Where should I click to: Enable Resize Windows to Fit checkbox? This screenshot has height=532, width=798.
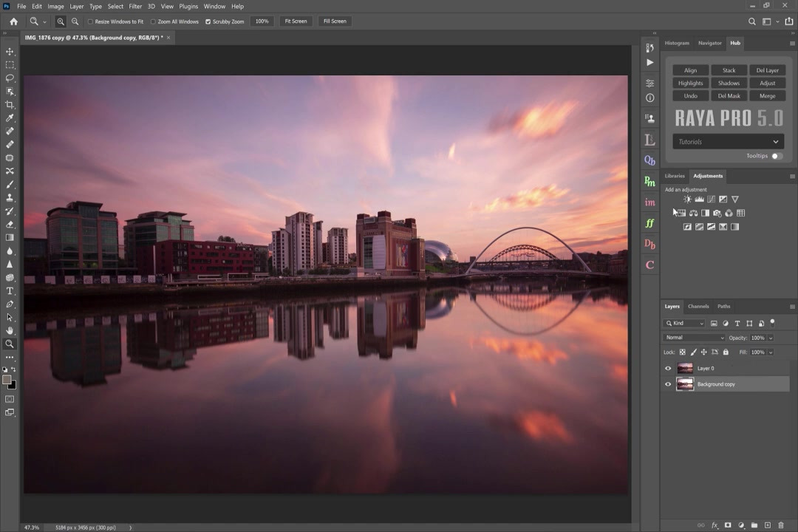pyautogui.click(x=91, y=21)
